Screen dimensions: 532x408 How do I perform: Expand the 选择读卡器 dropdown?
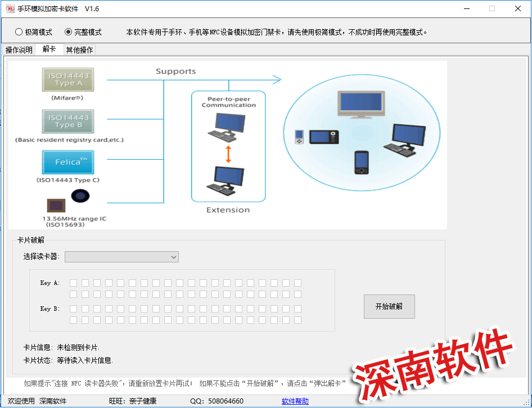point(121,257)
